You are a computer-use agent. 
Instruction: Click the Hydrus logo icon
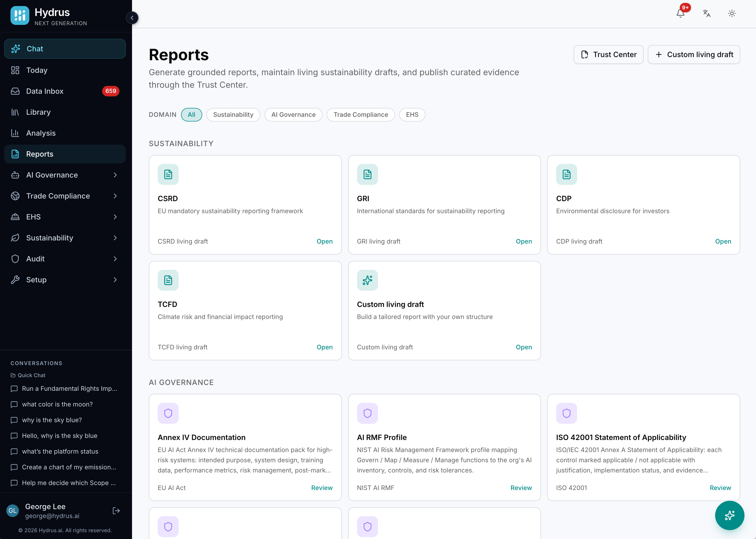(20, 16)
